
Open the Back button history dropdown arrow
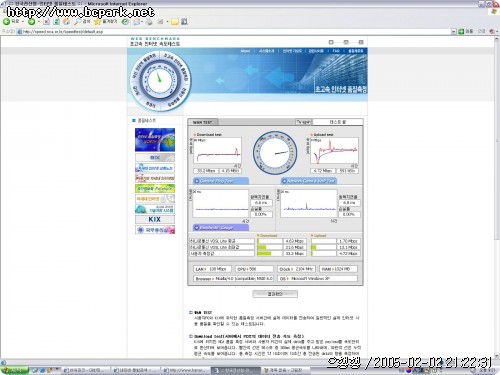click(x=23, y=22)
